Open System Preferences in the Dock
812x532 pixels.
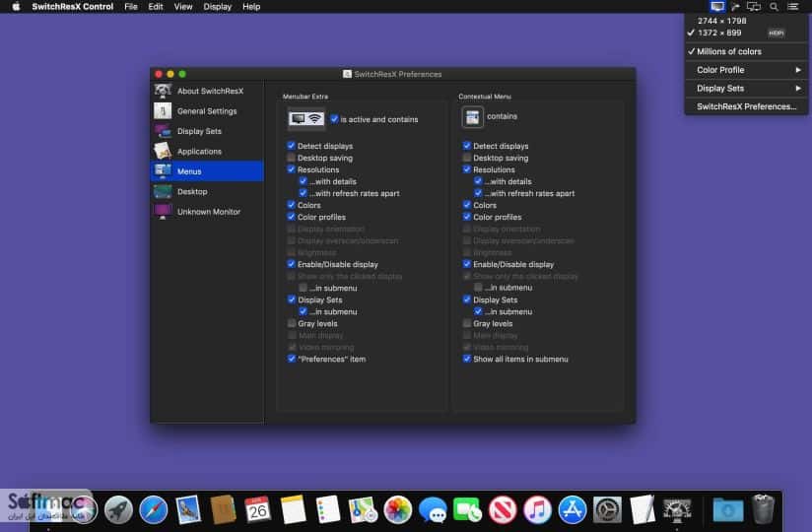[x=607, y=509]
